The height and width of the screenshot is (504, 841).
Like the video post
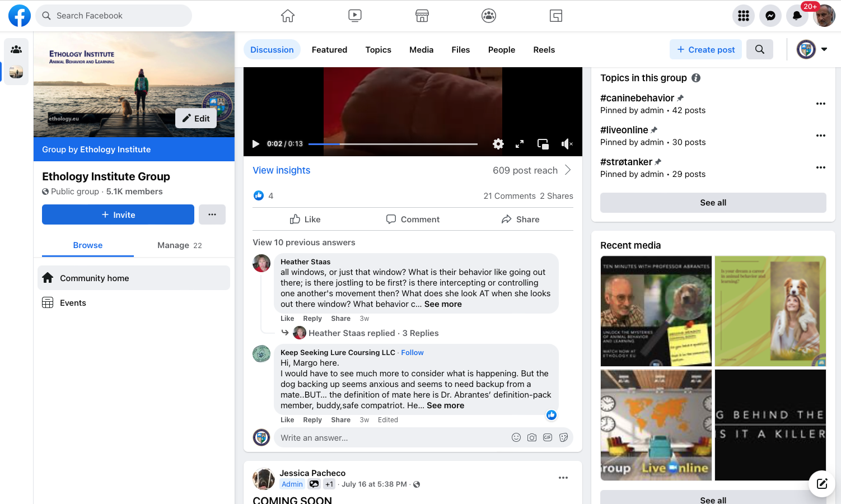pyautogui.click(x=305, y=220)
